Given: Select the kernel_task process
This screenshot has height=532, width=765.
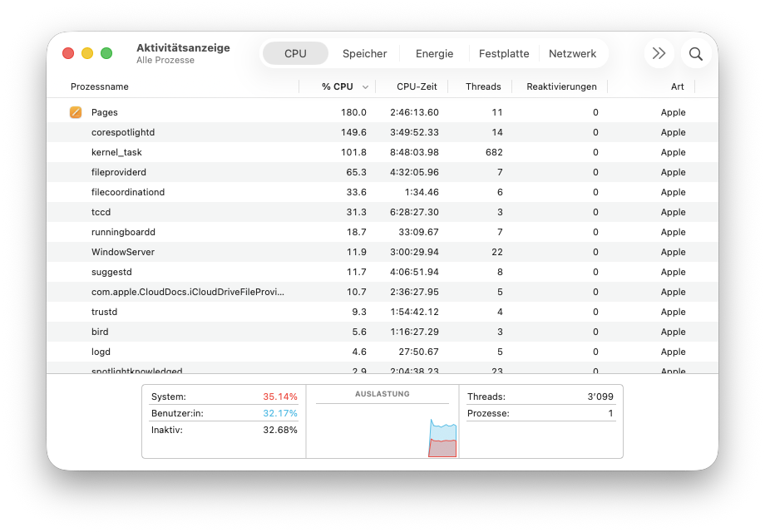Looking at the screenshot, I should click(x=382, y=152).
